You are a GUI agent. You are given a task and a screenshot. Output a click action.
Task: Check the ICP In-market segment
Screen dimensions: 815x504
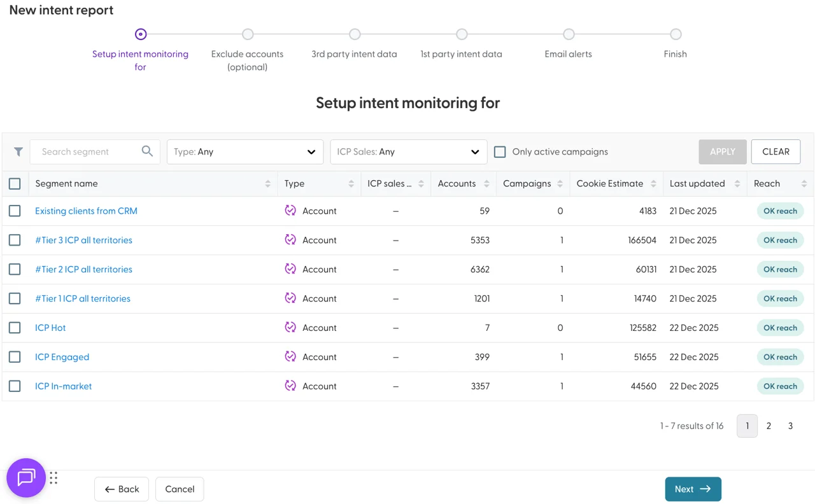(x=15, y=386)
